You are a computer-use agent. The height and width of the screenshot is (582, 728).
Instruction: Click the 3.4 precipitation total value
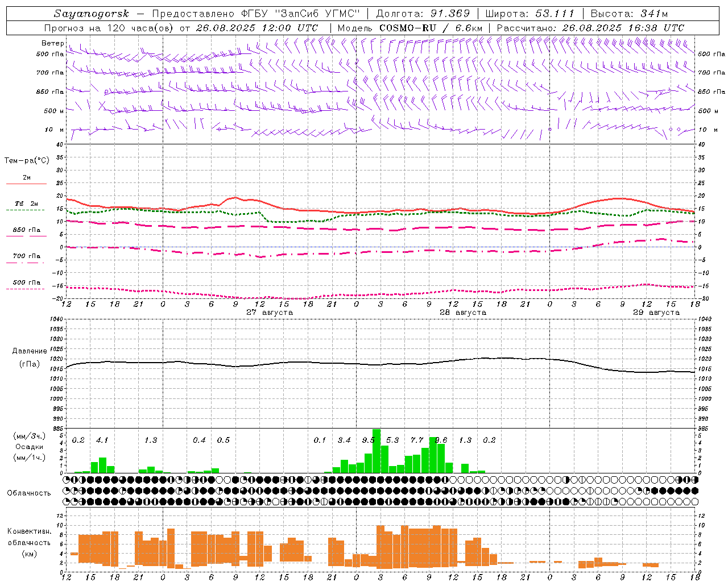pyautogui.click(x=344, y=440)
